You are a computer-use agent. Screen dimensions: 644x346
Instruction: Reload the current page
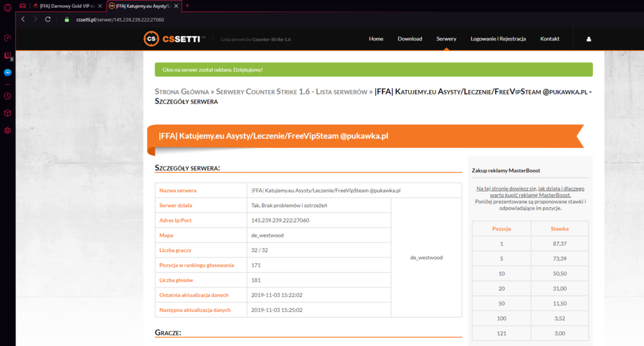[x=48, y=19]
